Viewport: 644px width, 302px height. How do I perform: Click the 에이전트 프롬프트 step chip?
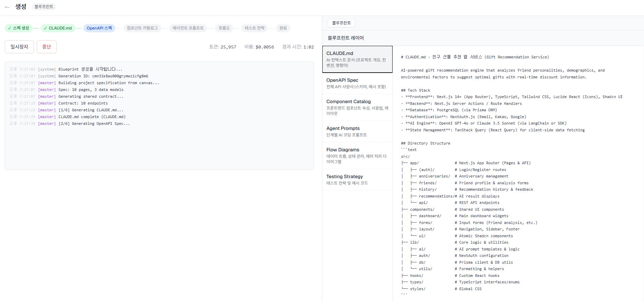(x=188, y=28)
